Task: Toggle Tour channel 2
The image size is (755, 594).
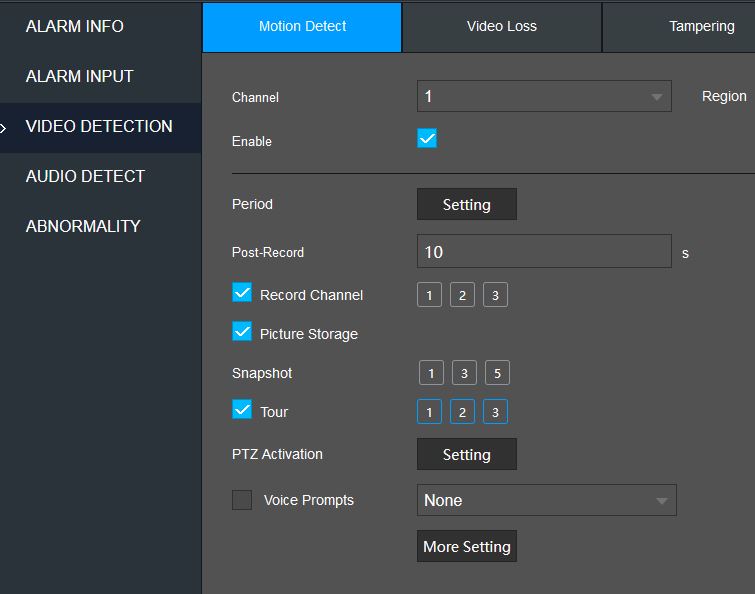Action: [462, 412]
